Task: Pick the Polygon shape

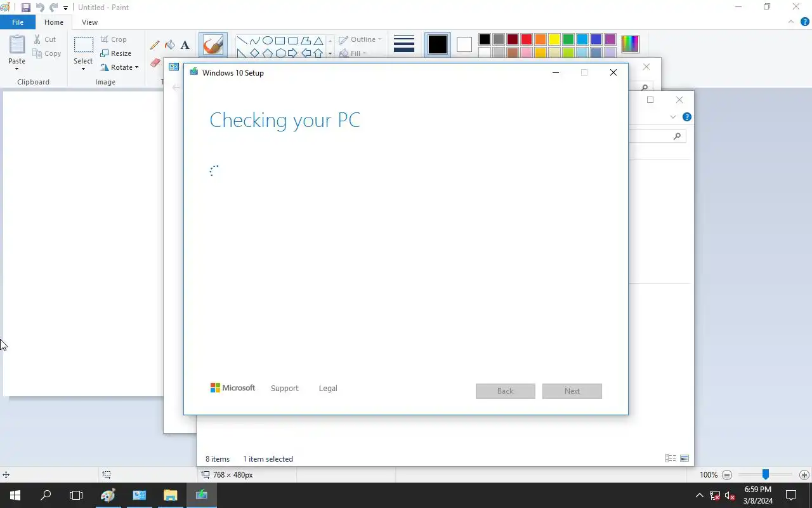Action: tap(305, 41)
